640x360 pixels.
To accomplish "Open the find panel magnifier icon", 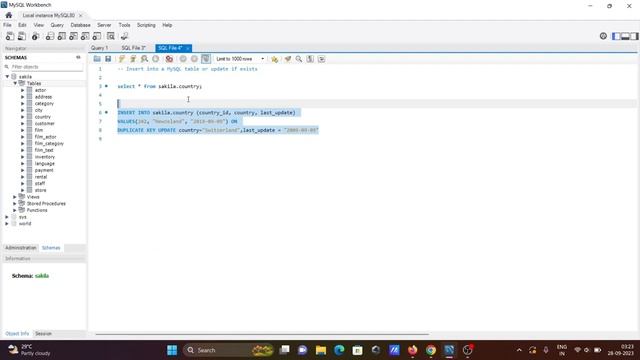I will [x=299, y=59].
